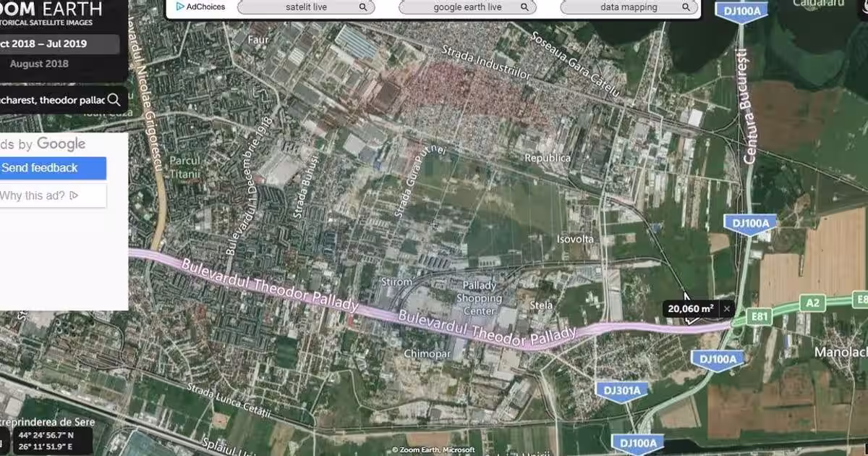
Task: Click the Parcul Titanii map label
Action: click(x=185, y=168)
